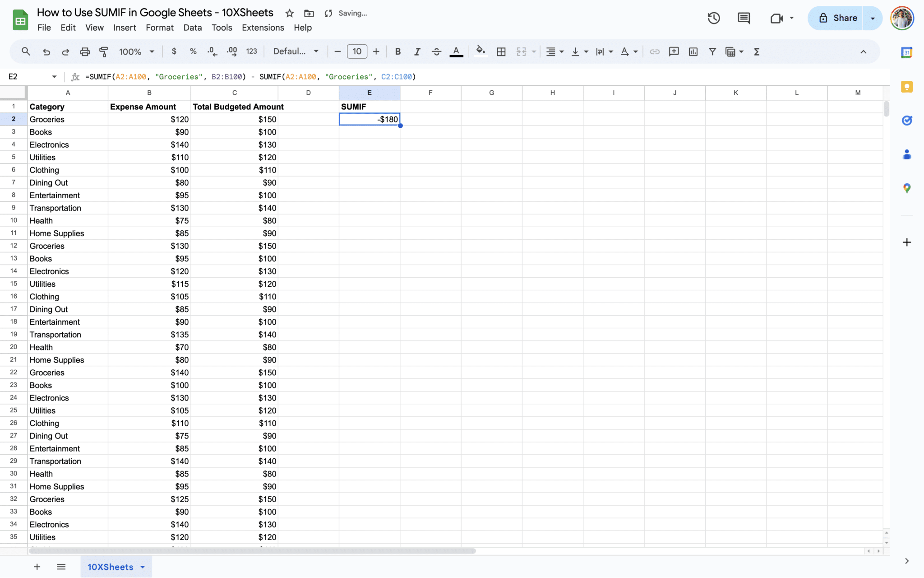
Task: Open the Extensions menu
Action: 263,28
